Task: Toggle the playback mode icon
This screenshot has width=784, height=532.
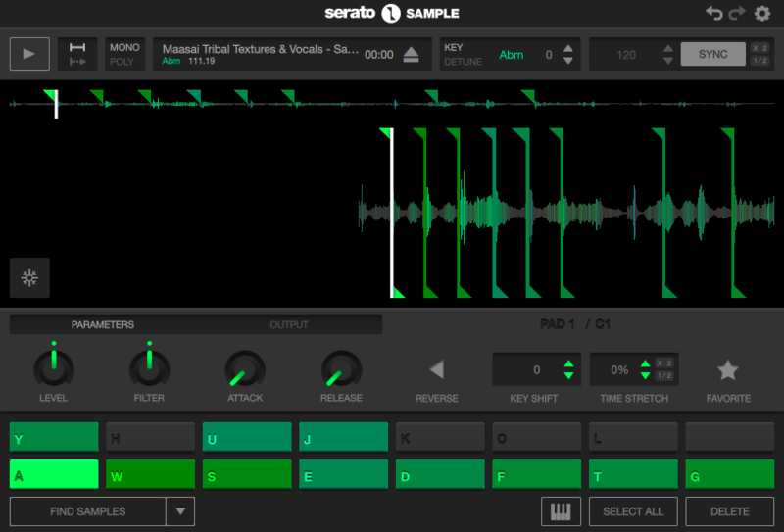Action: [x=77, y=54]
